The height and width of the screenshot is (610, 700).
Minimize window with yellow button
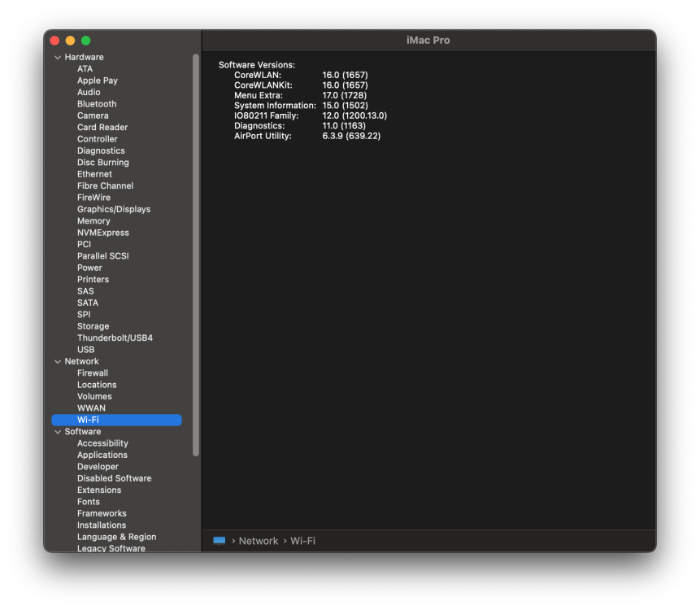coord(70,41)
